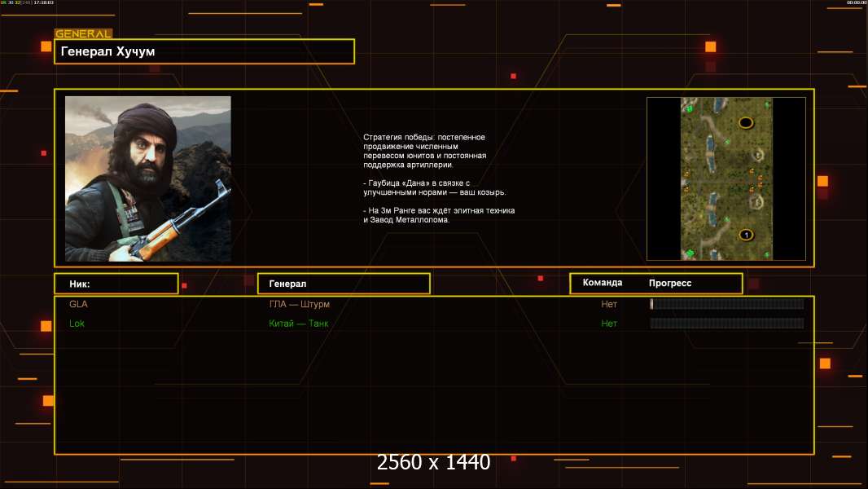This screenshot has width=868, height=489.
Task: Click the empty black start marker on map
Action: pyautogui.click(x=746, y=122)
